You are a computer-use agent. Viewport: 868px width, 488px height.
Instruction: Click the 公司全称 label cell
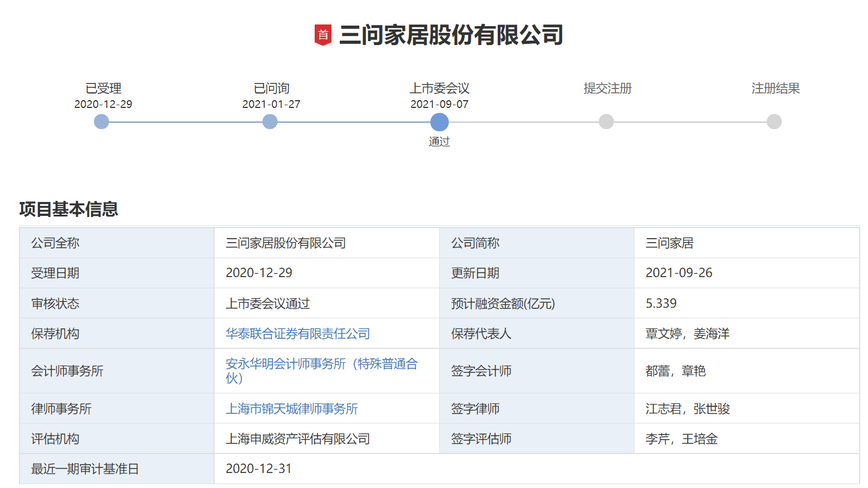tap(117, 243)
